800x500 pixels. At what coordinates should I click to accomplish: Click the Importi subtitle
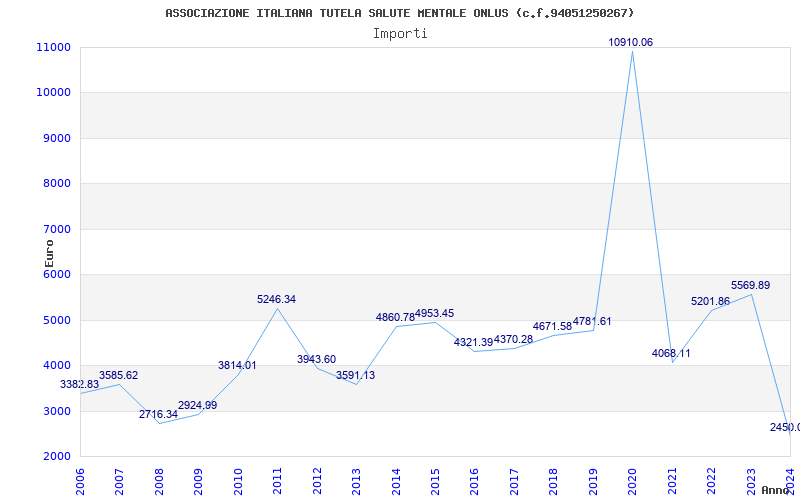pos(400,34)
